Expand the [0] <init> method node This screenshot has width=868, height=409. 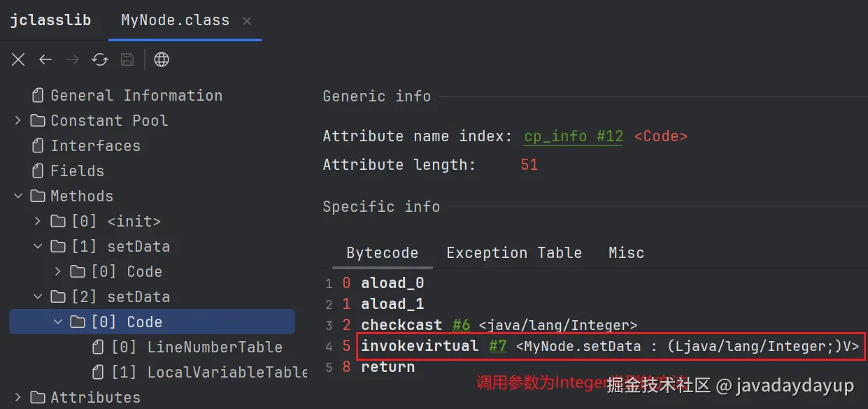click(38, 222)
